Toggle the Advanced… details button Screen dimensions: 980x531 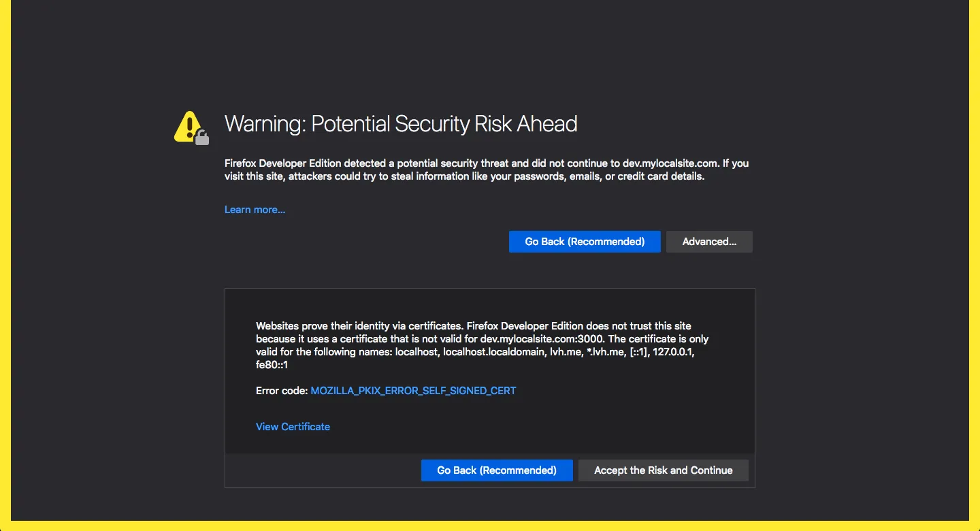709,242
